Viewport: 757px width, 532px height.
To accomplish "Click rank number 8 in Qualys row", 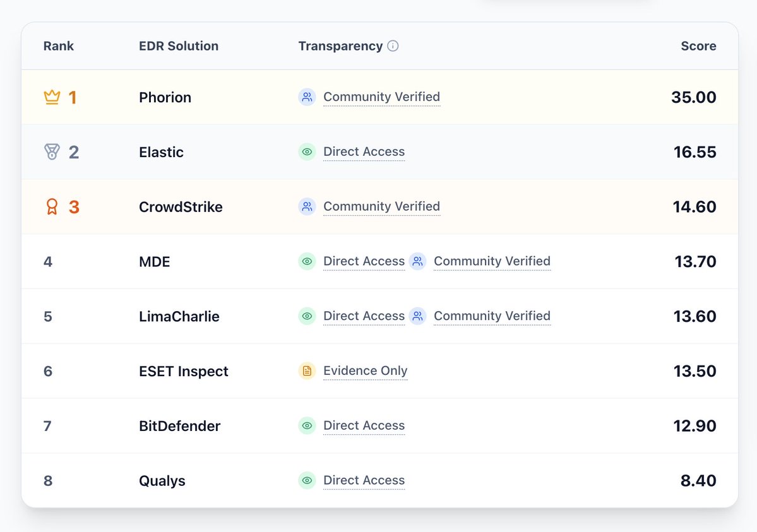I will pos(48,481).
